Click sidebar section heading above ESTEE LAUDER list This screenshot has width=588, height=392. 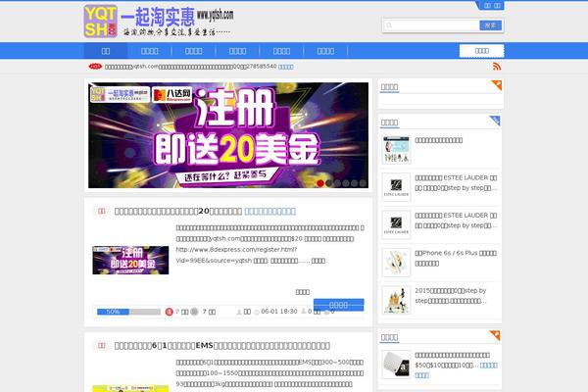point(389,122)
